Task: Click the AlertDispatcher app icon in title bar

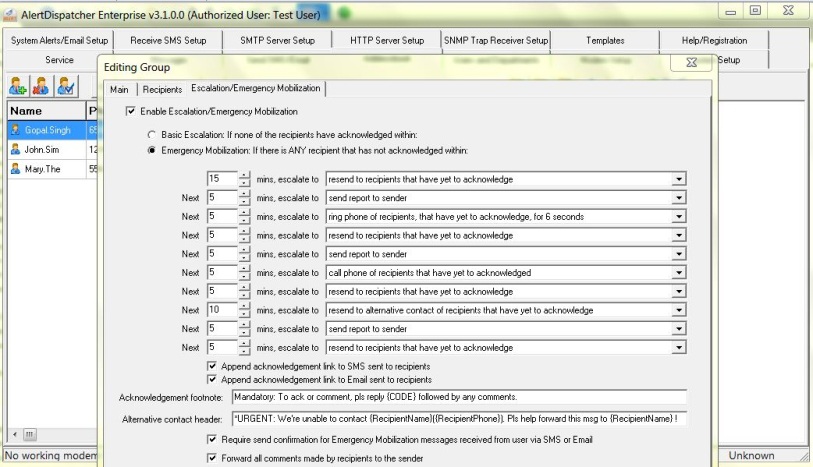Action: point(9,15)
